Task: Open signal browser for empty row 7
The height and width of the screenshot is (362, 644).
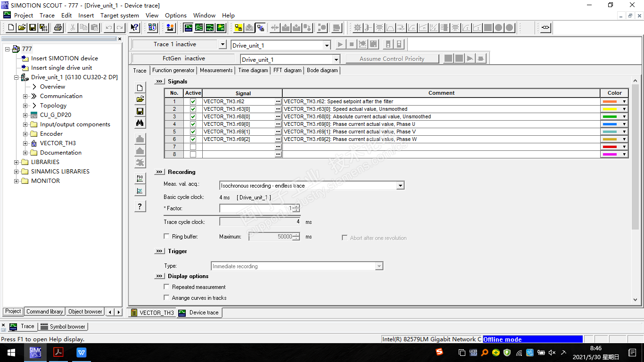Action: (x=278, y=147)
